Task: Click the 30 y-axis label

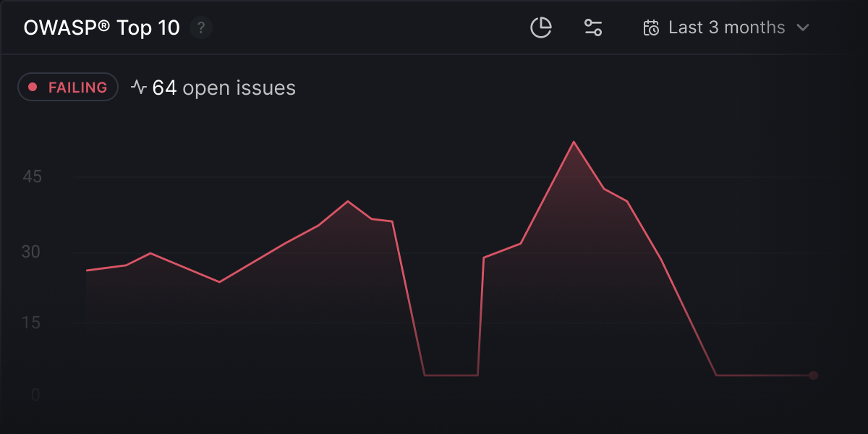Action: [x=30, y=252]
